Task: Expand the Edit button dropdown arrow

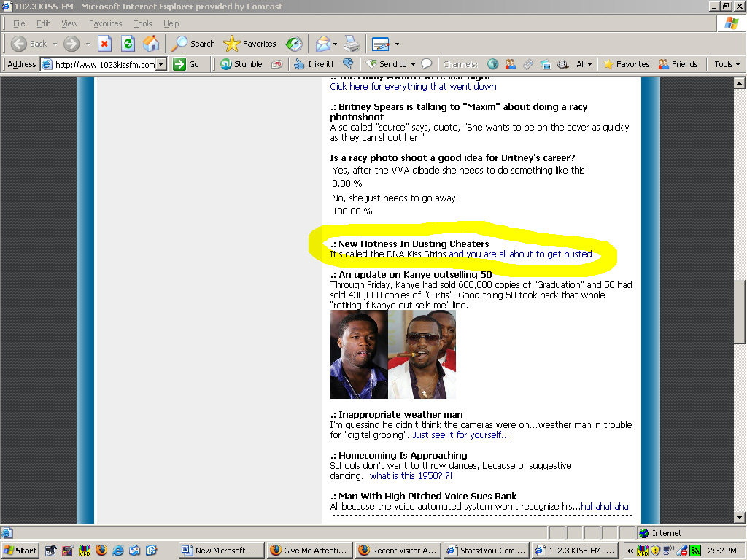Action: [x=397, y=44]
